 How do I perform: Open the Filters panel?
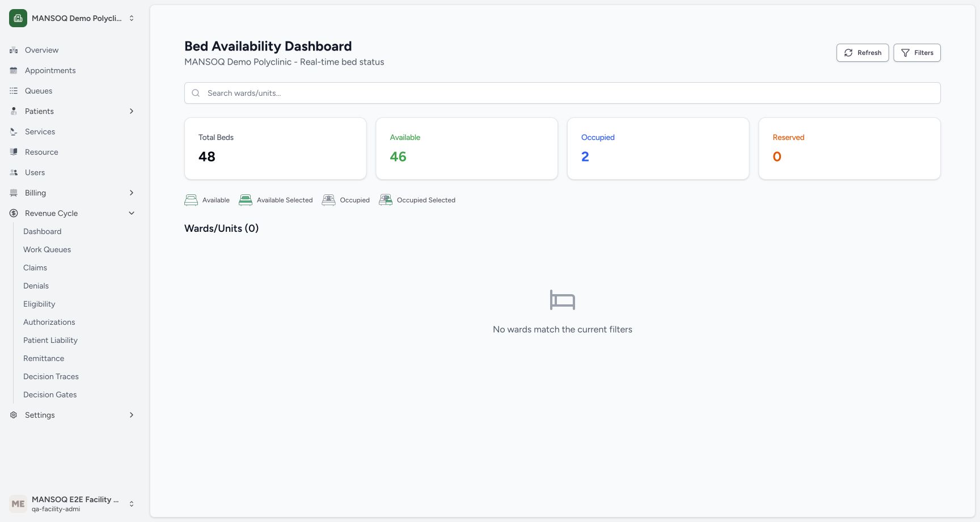point(917,53)
